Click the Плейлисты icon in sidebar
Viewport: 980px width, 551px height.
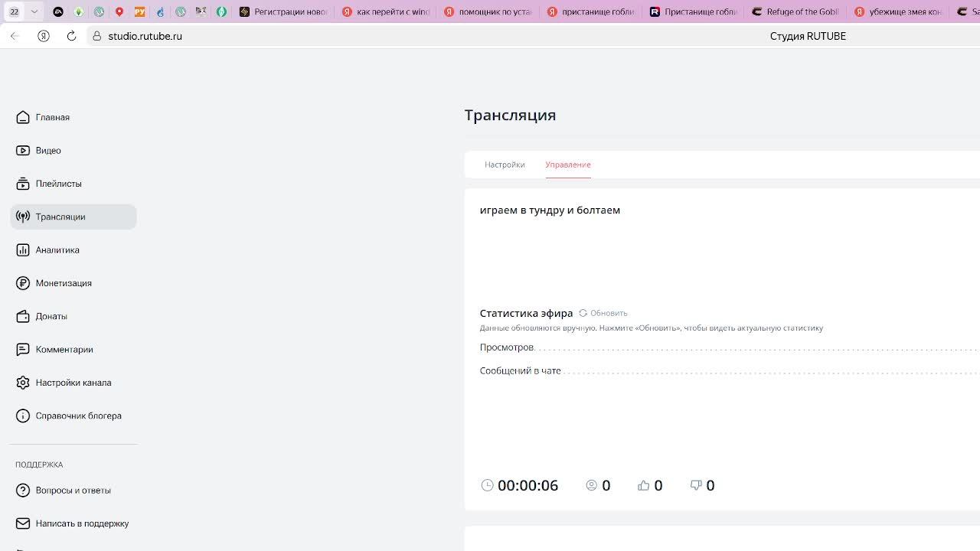pyautogui.click(x=23, y=184)
